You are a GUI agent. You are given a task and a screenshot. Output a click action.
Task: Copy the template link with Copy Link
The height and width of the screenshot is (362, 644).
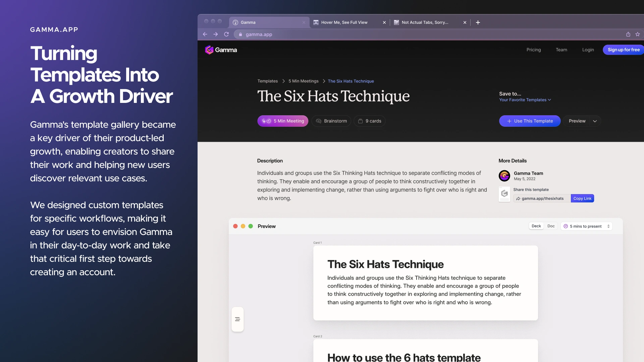[x=582, y=198]
